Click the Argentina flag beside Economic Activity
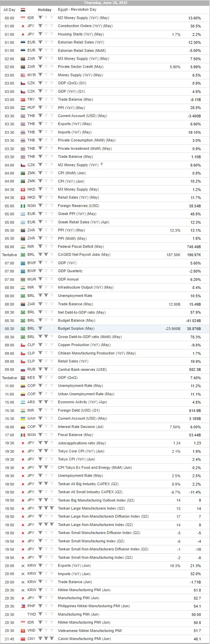 (x=23, y=402)
